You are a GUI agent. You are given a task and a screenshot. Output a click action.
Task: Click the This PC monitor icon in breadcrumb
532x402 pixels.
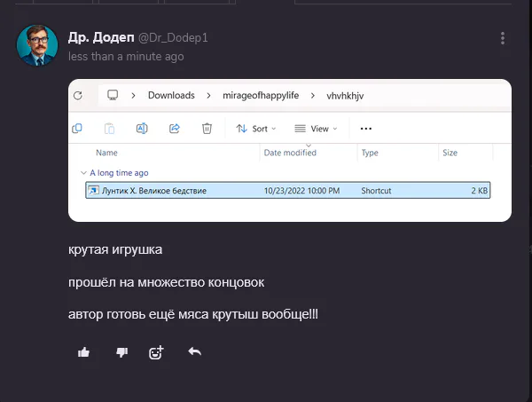pyautogui.click(x=113, y=95)
